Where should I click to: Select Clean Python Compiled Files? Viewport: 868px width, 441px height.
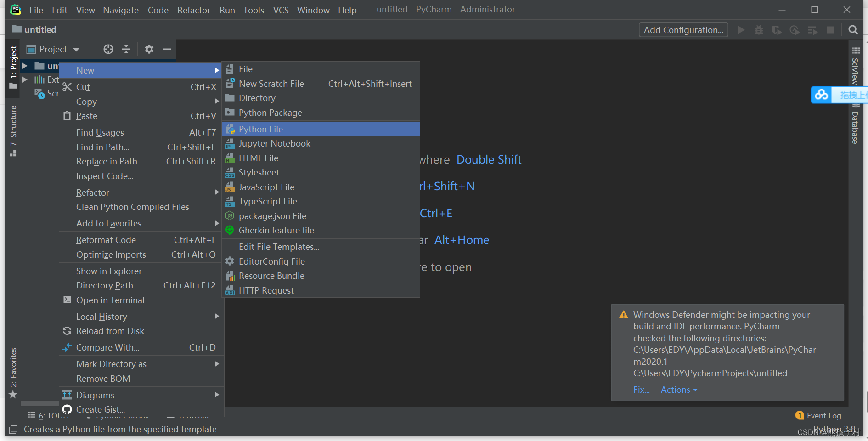click(141, 207)
